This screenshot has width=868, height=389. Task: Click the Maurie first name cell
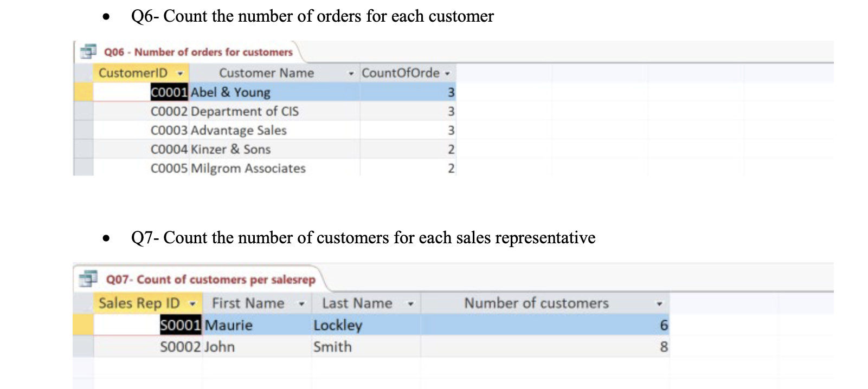(257, 325)
